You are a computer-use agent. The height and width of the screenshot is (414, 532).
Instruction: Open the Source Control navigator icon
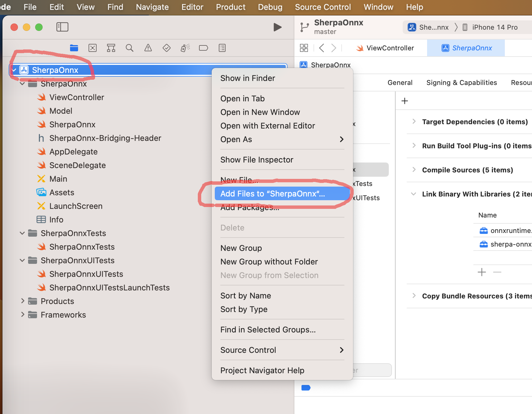(x=93, y=48)
